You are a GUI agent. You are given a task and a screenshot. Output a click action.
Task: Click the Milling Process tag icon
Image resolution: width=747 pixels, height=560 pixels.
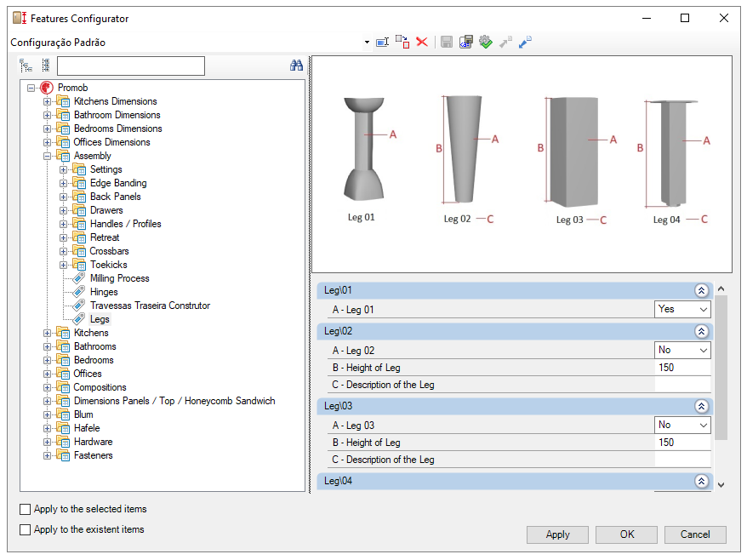pos(78,277)
